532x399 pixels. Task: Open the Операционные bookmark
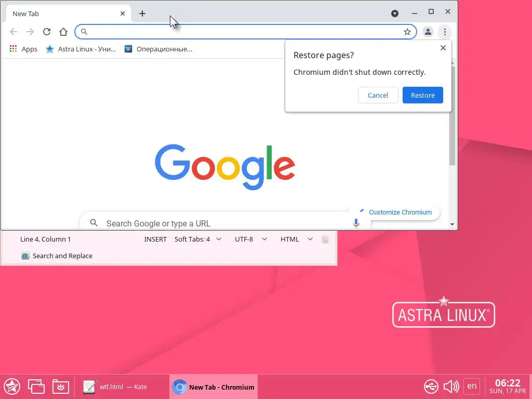pyautogui.click(x=158, y=49)
